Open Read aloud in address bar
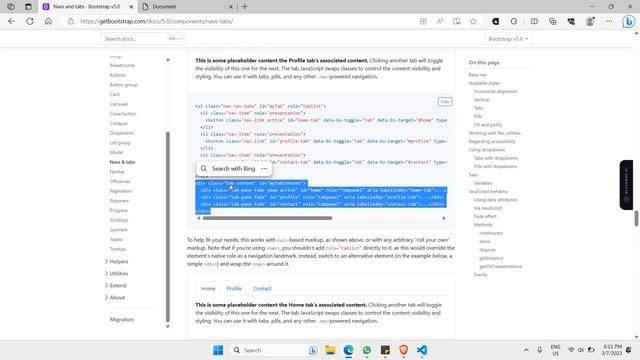This screenshot has width=640, height=360. 440,21
